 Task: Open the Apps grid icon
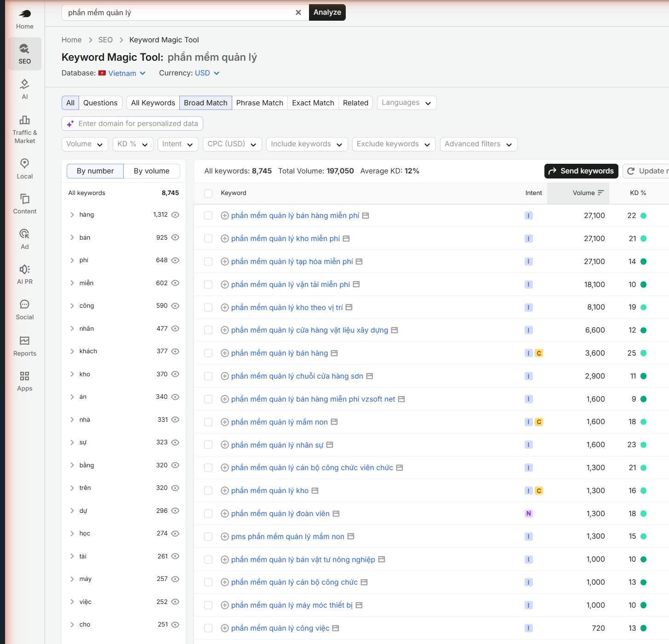pos(24,376)
